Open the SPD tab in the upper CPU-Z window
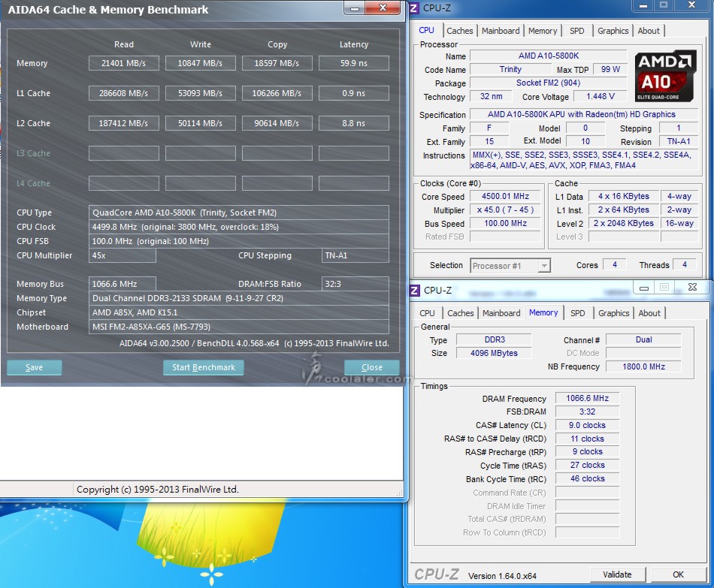 point(577,31)
